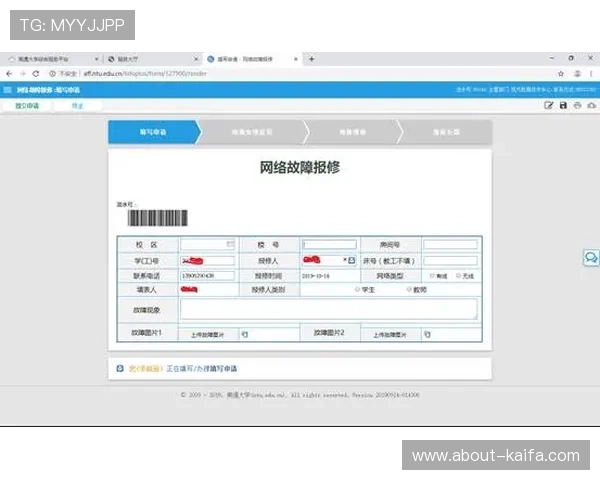Viewport: 600px width, 480px height.
Task: Click the blue 填写申请 step
Action: (153, 132)
